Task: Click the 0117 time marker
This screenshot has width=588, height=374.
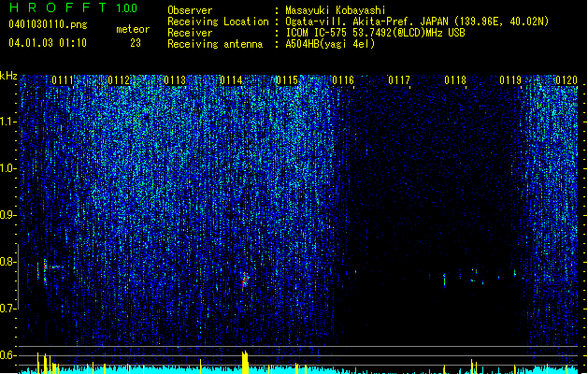Action: [x=399, y=80]
